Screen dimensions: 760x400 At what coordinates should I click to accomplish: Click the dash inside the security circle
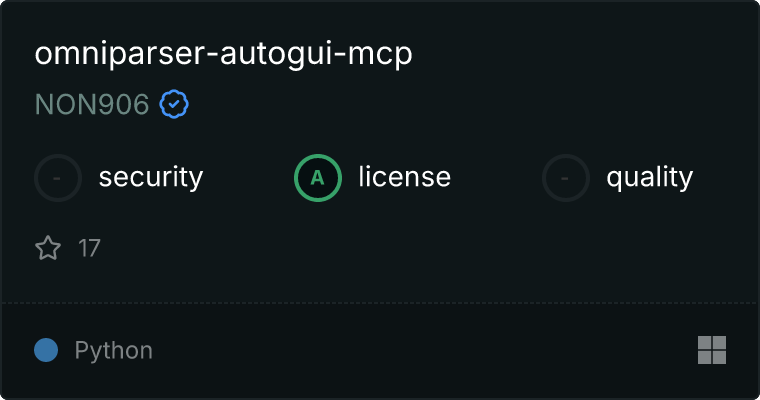pos(57,179)
